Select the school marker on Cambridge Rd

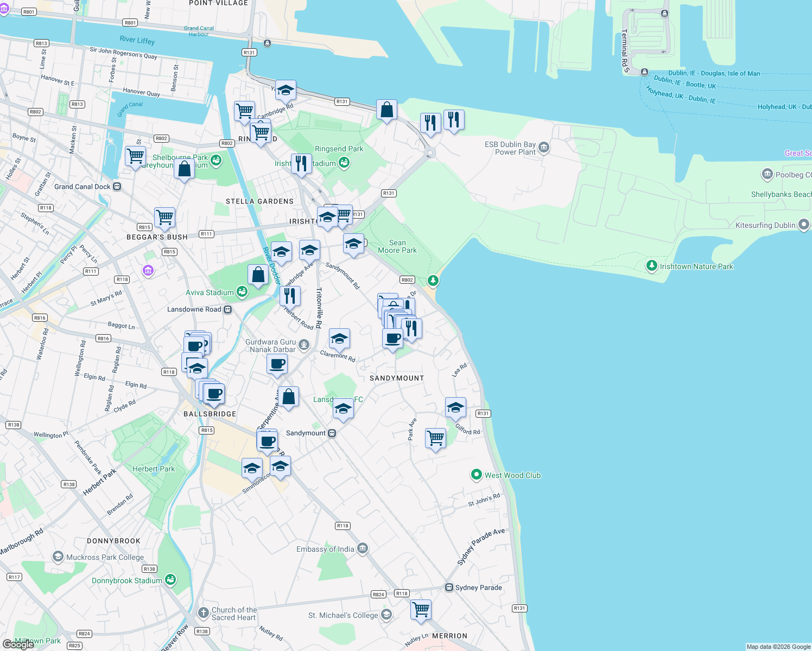click(286, 91)
